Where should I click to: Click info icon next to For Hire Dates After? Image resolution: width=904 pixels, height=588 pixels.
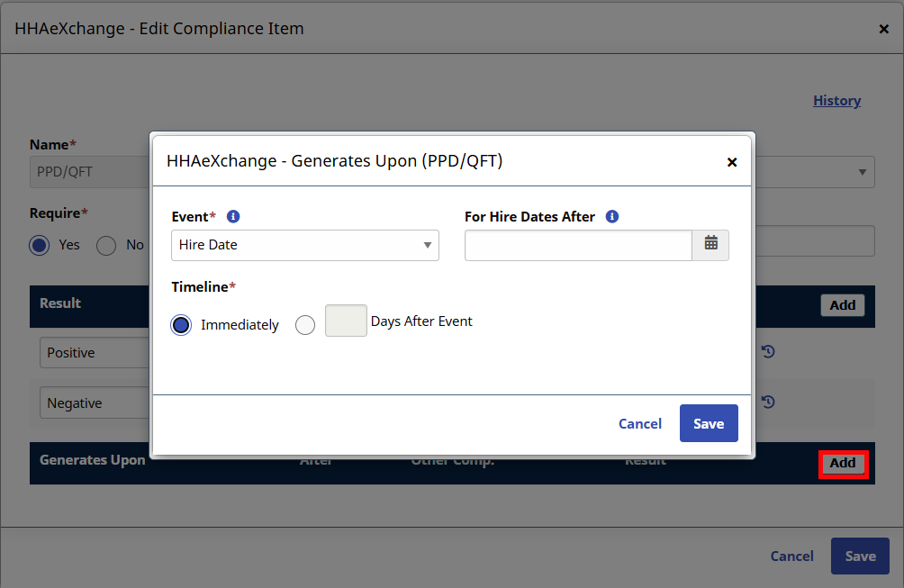612,217
